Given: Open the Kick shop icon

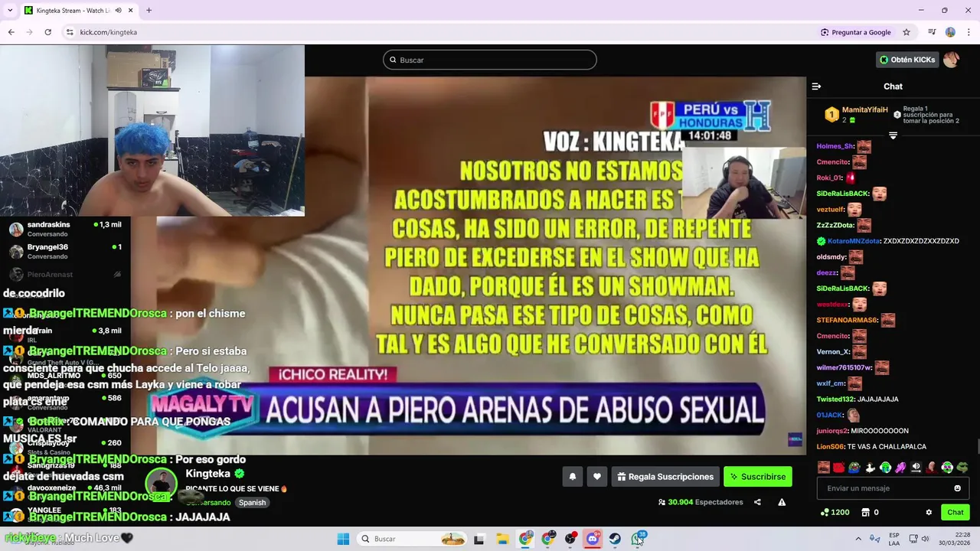Looking at the screenshot, I should tap(866, 513).
